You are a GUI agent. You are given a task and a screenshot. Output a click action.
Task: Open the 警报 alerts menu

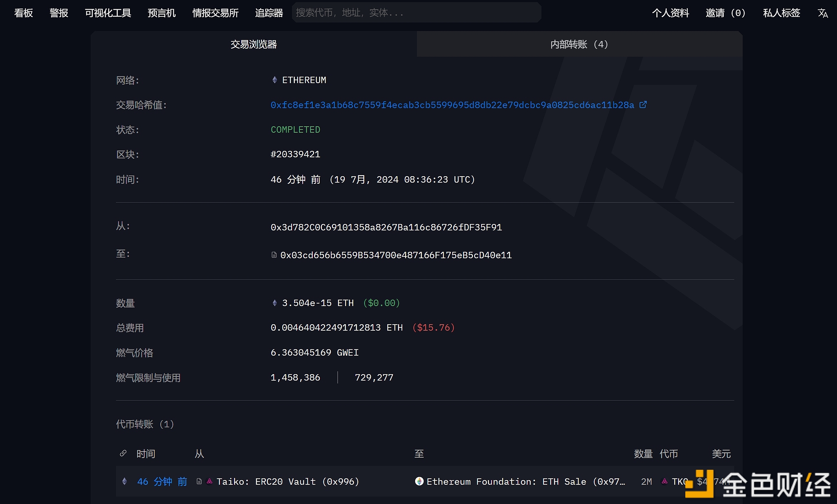pos(59,13)
